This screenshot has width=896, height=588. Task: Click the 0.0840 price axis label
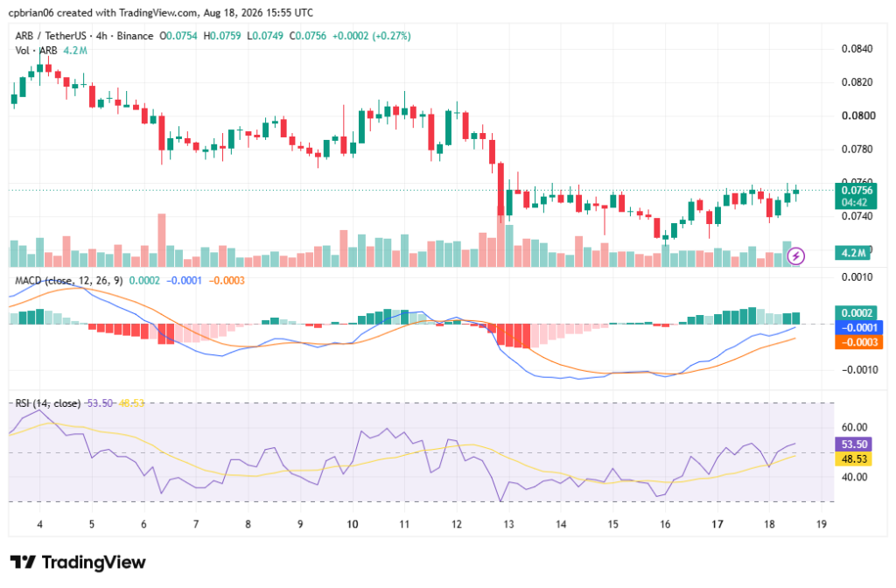tap(857, 49)
